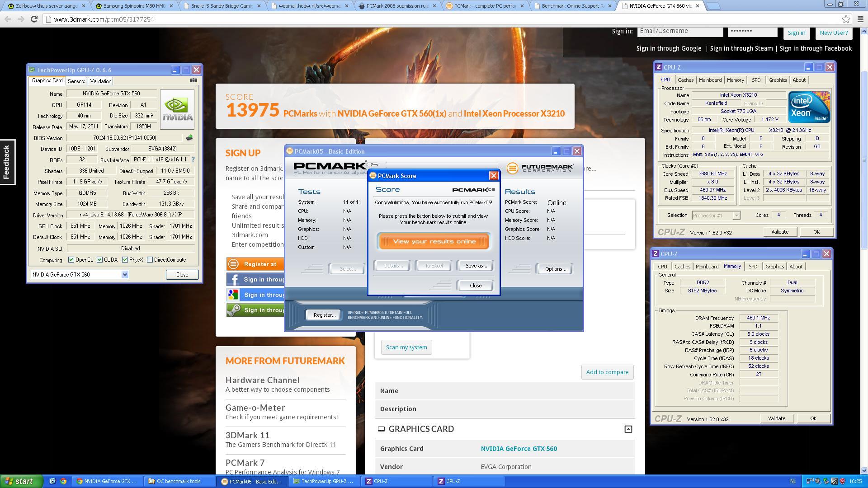This screenshot has width=868, height=488.
Task: Sign in through Google link
Action: point(669,48)
